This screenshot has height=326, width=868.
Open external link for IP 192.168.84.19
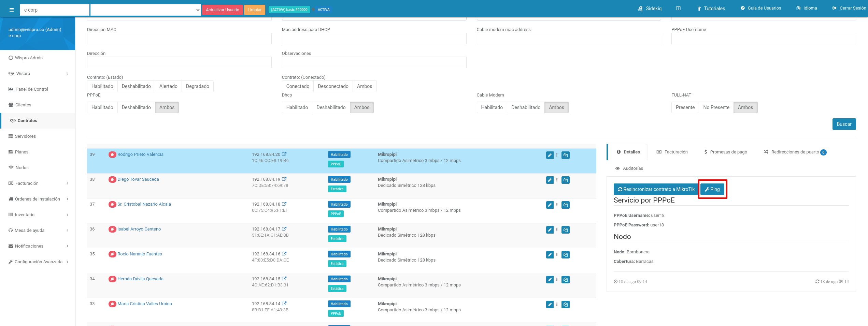pyautogui.click(x=284, y=179)
